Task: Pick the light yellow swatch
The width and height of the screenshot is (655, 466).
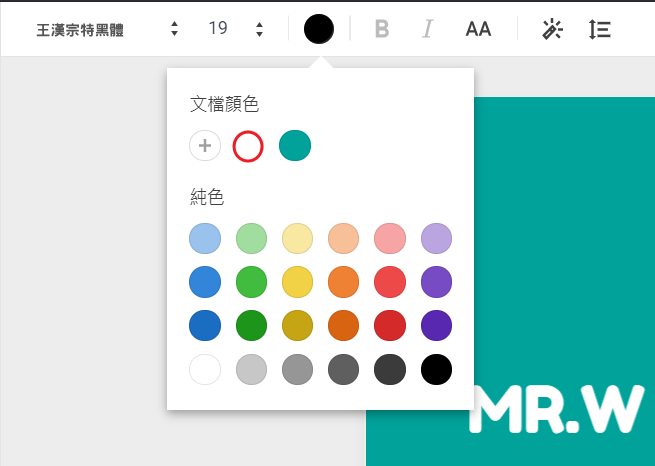Action: [297, 238]
